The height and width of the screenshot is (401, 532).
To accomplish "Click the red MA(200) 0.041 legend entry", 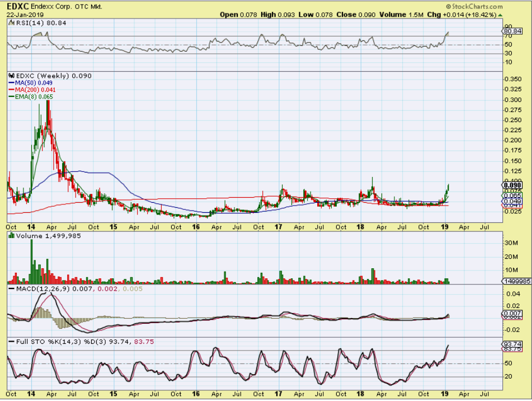I will (x=32, y=90).
